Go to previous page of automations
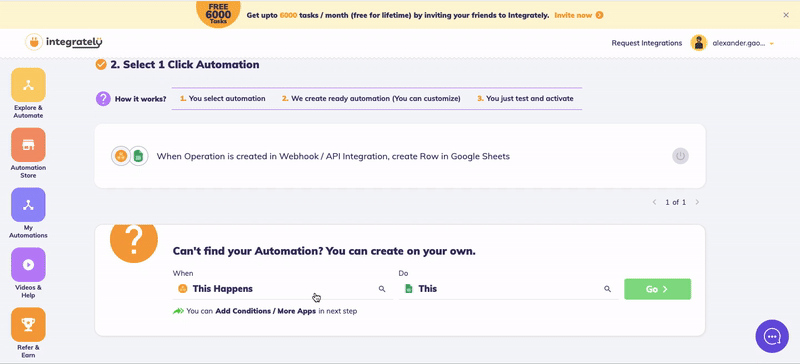The height and width of the screenshot is (364, 800). pyautogui.click(x=654, y=202)
